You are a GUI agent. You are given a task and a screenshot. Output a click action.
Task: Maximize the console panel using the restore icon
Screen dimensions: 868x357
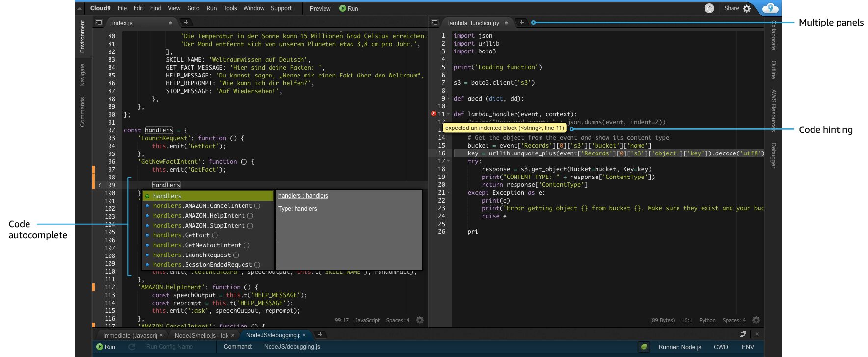743,334
